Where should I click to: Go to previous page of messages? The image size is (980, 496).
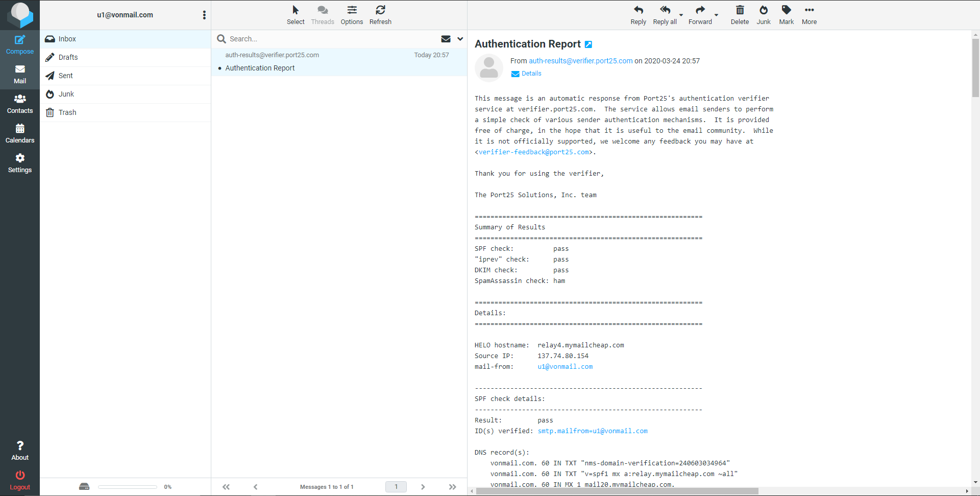256,487
